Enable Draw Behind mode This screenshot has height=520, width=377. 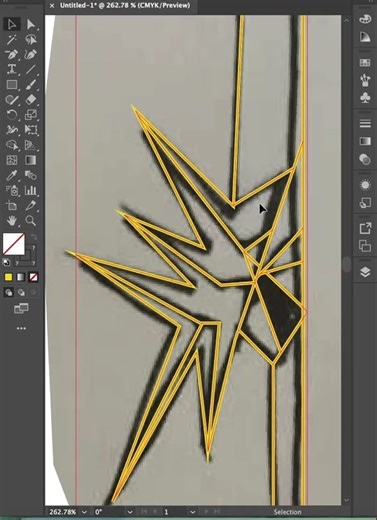21,292
